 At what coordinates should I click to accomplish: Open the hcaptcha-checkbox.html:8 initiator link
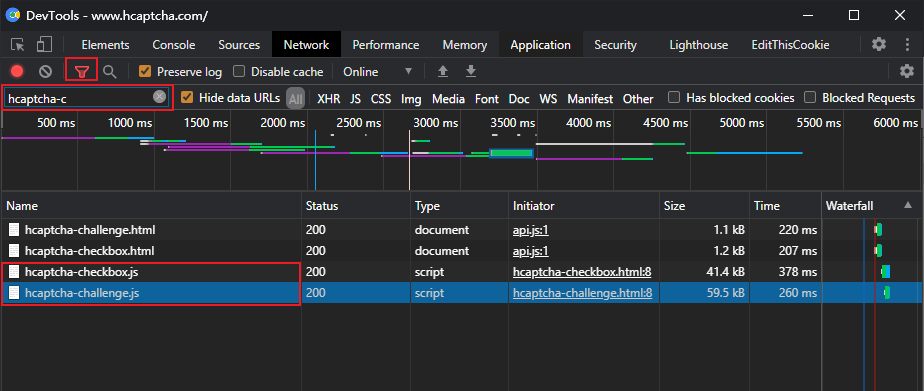click(582, 272)
